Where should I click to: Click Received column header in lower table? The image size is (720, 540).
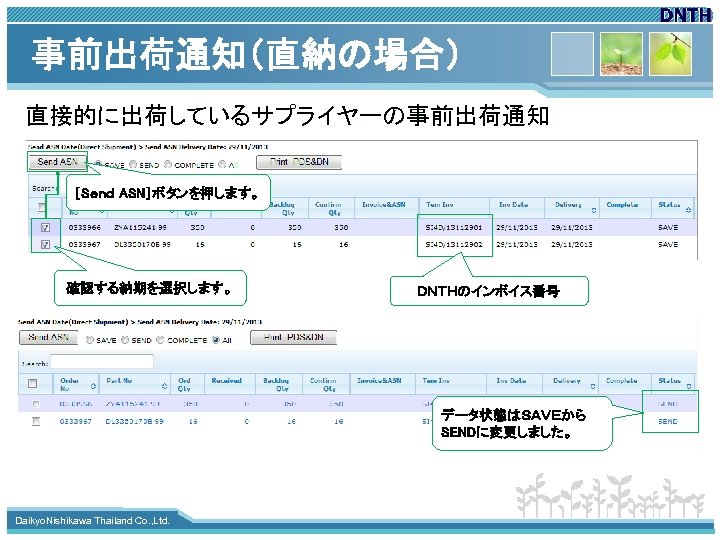coord(226,381)
